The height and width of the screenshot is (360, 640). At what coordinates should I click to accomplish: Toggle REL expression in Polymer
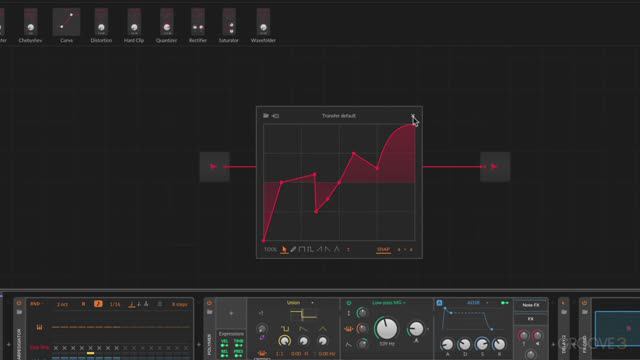click(224, 352)
